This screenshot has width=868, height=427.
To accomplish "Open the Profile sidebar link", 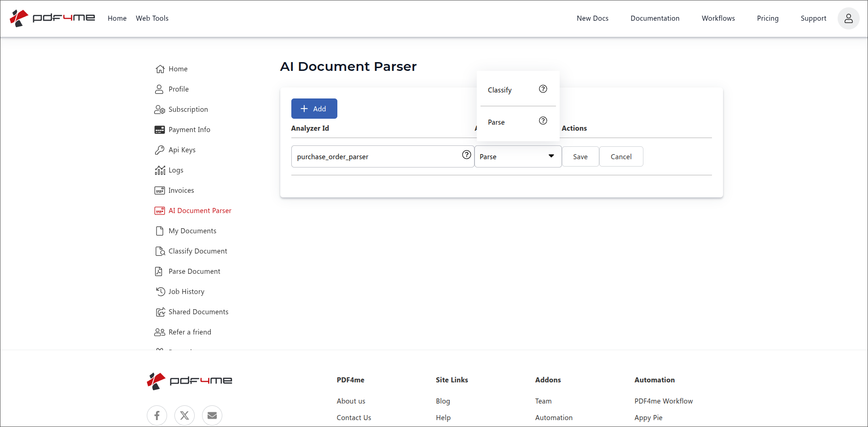I will point(179,89).
